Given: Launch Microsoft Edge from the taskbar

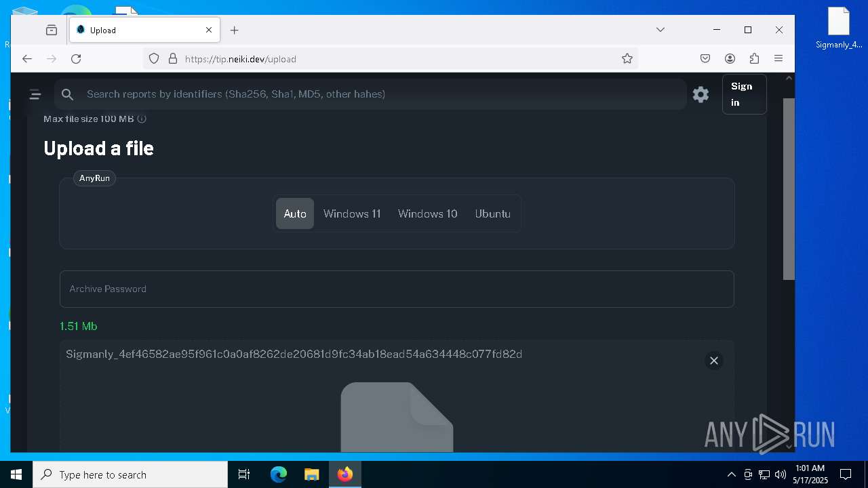Looking at the screenshot, I should click(279, 474).
